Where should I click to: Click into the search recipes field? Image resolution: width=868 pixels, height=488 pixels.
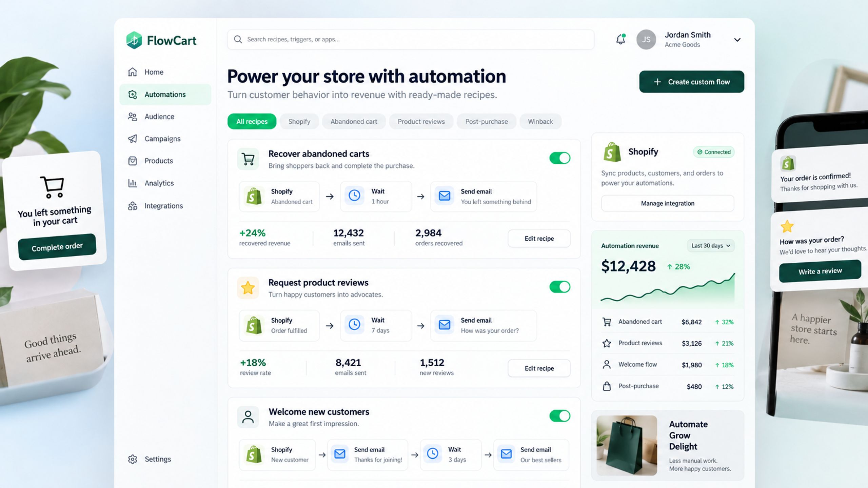click(x=411, y=39)
